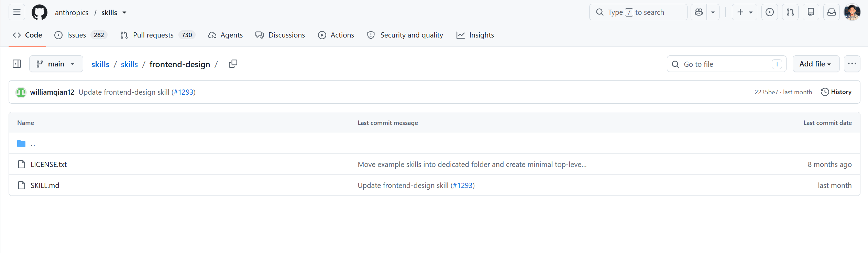This screenshot has width=868, height=253.
Task: Open the three-dots more options menu
Action: (x=852, y=64)
